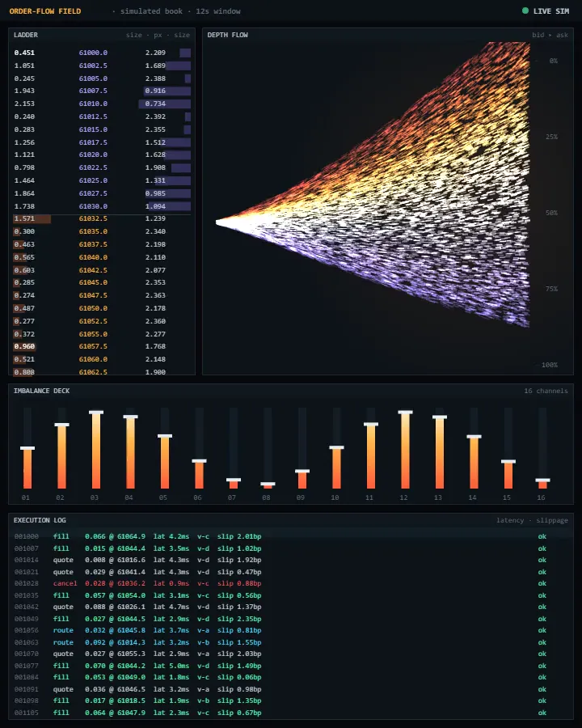Click 'slip 2.35bp' in log entry 001049
582x728 pixels.
point(239,619)
